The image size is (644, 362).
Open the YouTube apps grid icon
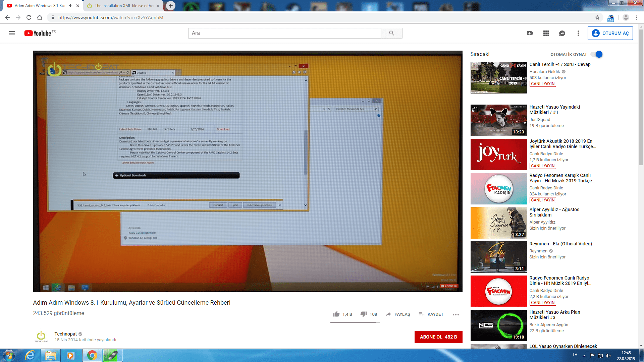(546, 33)
